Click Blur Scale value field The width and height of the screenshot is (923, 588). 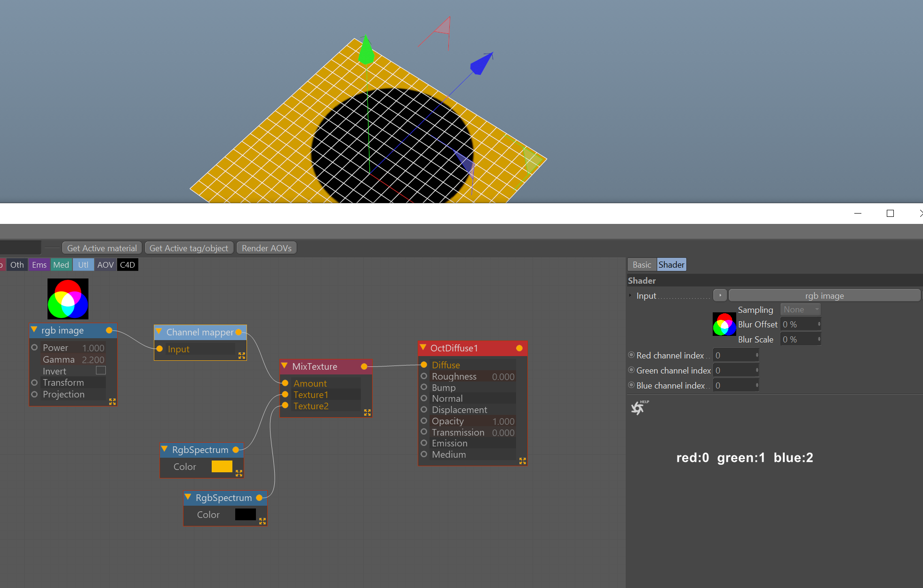[801, 339]
